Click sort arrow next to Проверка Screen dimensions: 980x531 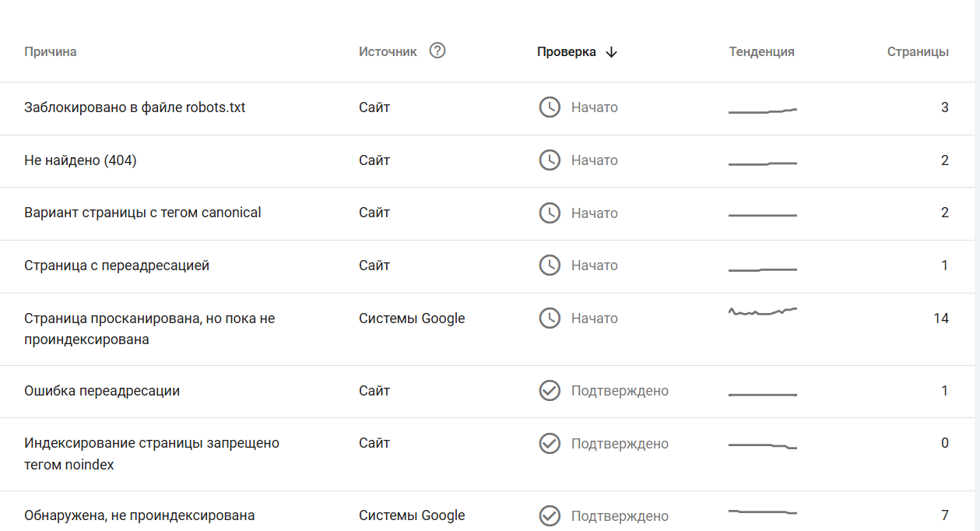611,52
